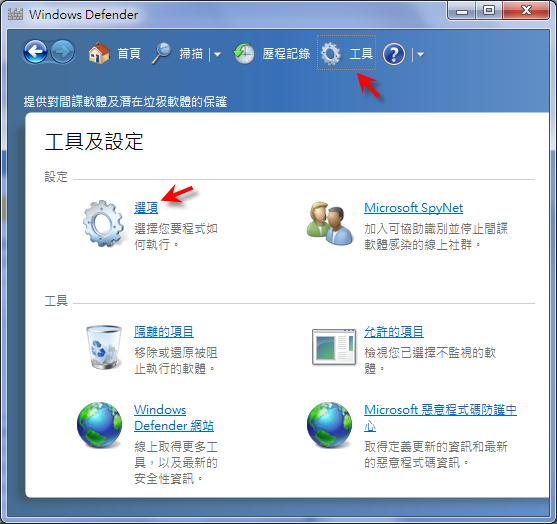
Task: Expand the help dropdown arrow
Action: coord(420,54)
